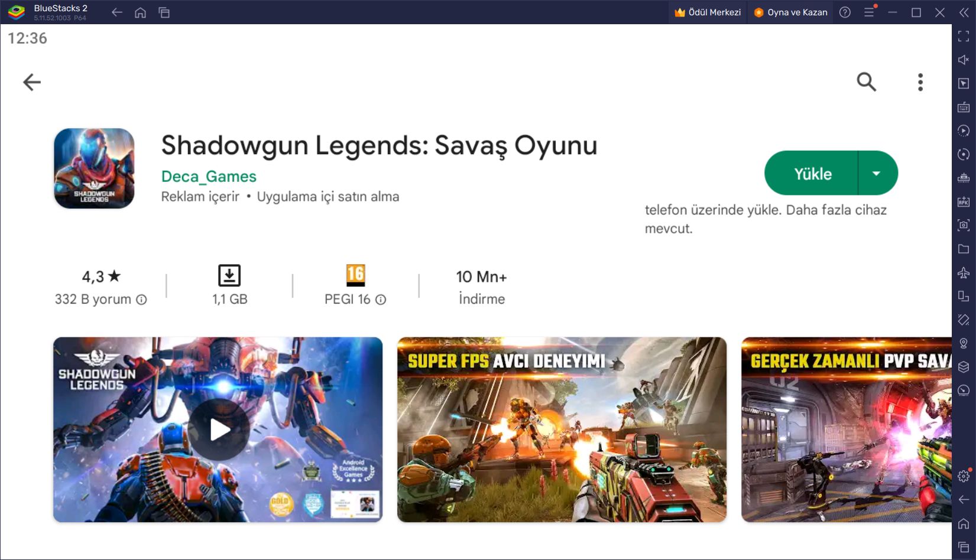Open Ödül Merkezi in the title bar
Image resolution: width=976 pixels, height=560 pixels.
[708, 12]
